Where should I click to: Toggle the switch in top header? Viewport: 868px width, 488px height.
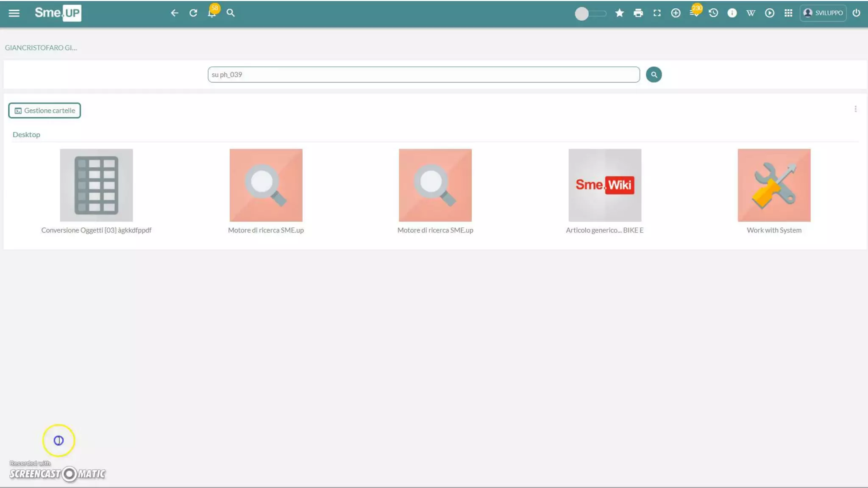click(x=590, y=14)
